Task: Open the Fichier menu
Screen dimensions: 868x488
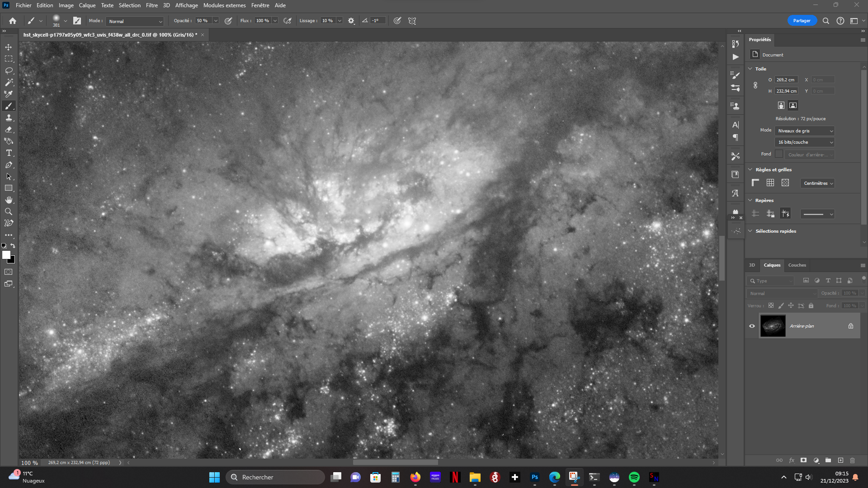Action: (24, 5)
